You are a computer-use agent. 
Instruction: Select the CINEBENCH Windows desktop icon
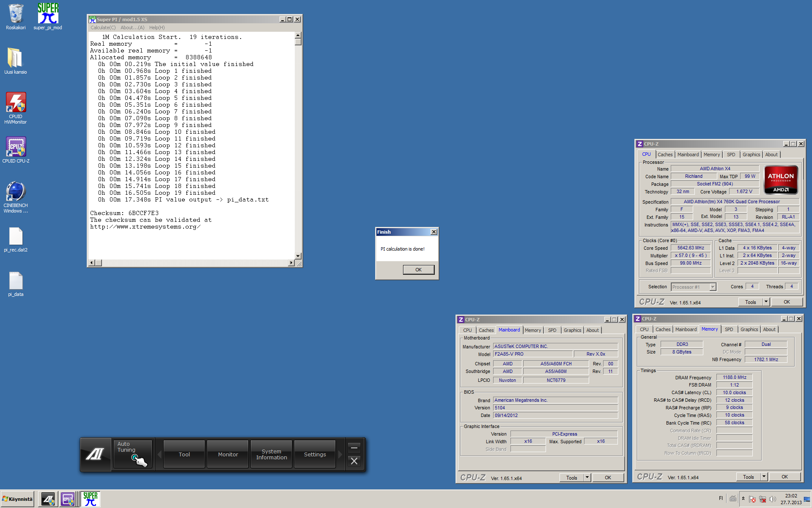tap(16, 197)
